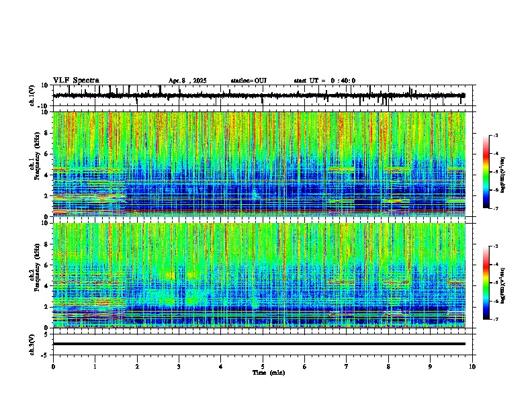This screenshot has width=532, height=411.
Task: Click the "-3" label on the ch.2 color bar
Action: 495,246
